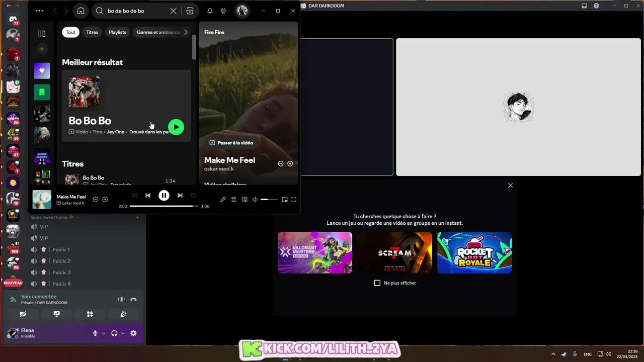This screenshot has width=644, height=362.
Task: Click the Spotify results scrollbar
Action: click(194, 47)
